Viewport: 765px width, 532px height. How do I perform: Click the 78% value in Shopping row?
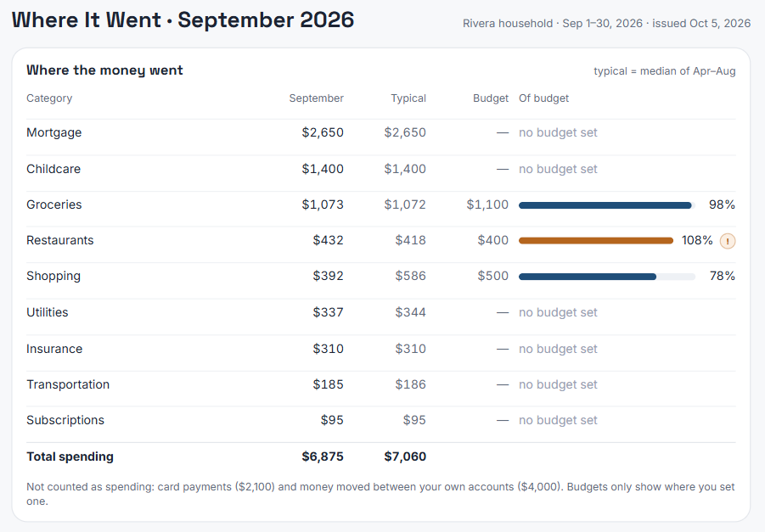tap(723, 276)
